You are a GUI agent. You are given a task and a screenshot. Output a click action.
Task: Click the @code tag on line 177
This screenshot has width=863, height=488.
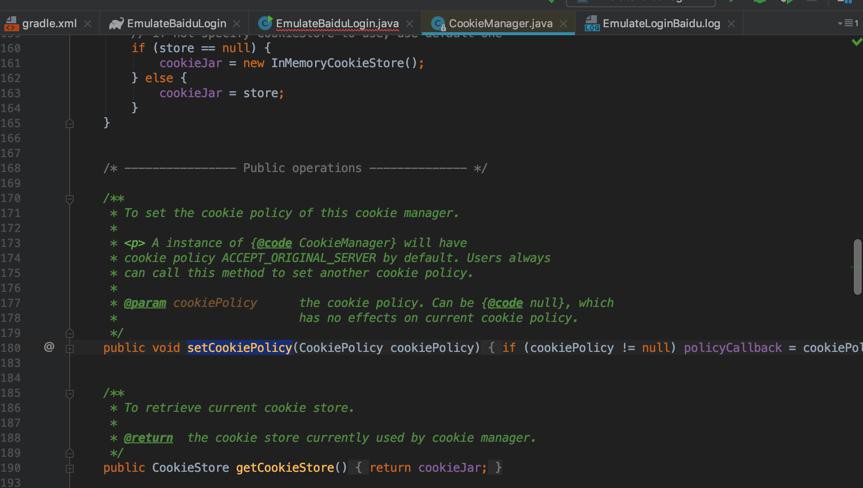pos(505,303)
